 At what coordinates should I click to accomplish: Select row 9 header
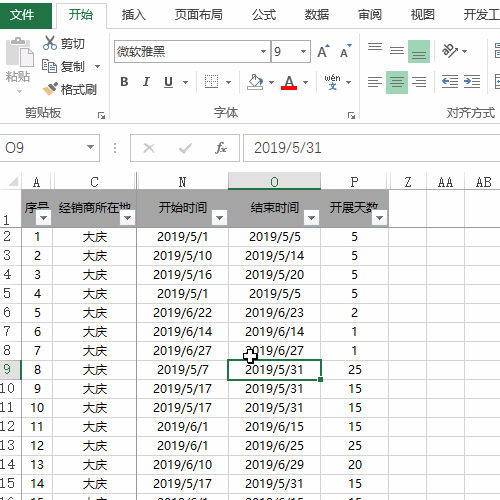click(x=10, y=369)
